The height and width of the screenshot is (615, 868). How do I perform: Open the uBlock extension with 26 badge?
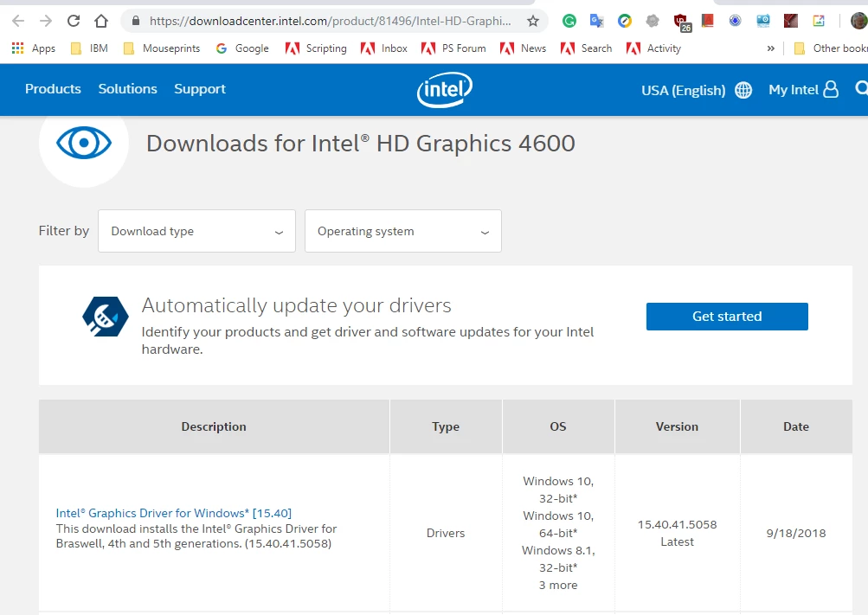tap(681, 22)
